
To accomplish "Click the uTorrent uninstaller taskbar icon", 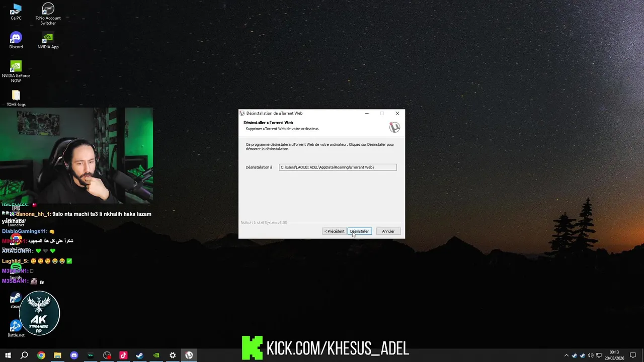I will (189, 355).
